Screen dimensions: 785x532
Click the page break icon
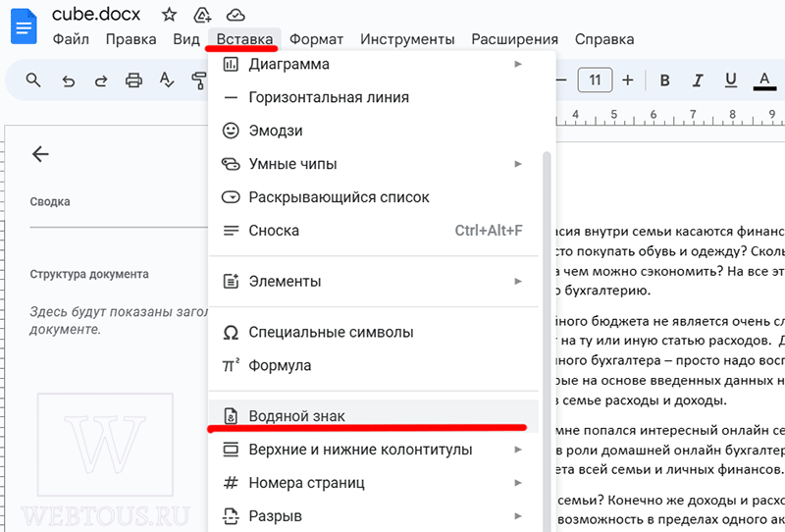pos(231,516)
